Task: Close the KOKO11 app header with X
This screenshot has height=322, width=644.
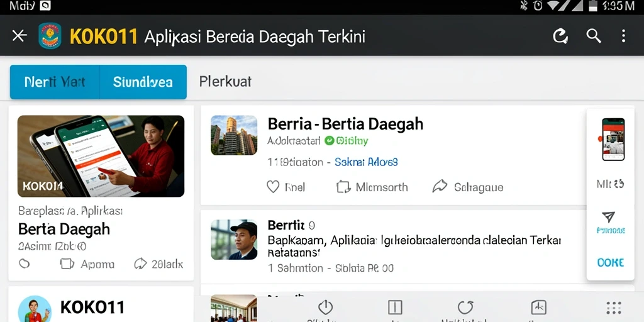Action: (19, 36)
